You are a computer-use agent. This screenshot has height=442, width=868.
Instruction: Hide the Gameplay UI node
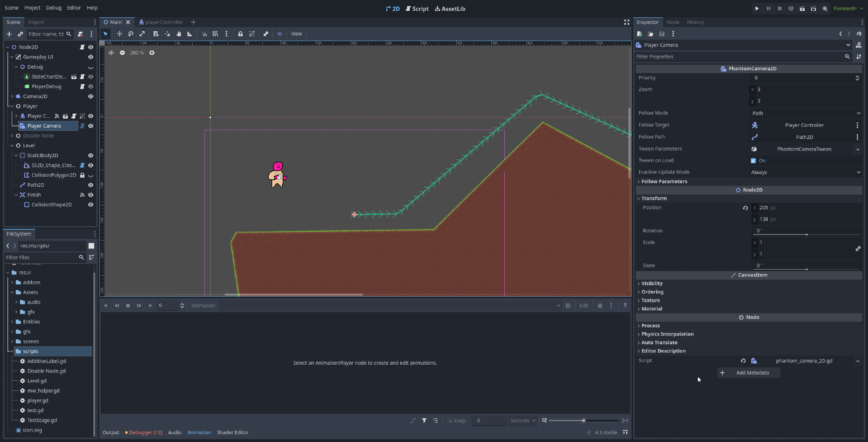91,57
